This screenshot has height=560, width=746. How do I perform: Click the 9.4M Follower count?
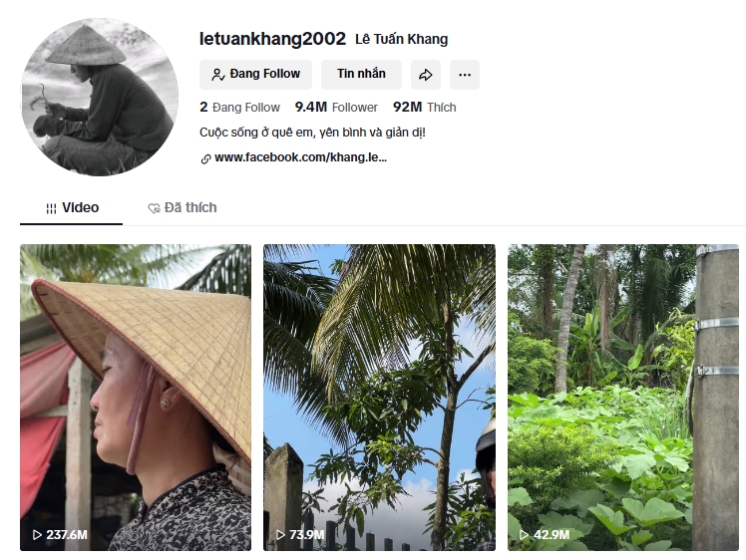[x=336, y=108]
